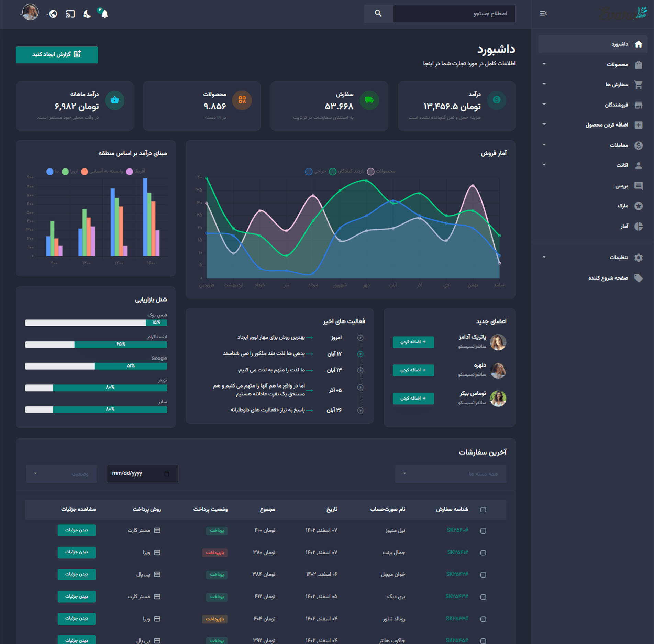The width and height of the screenshot is (654, 644).
Task: Expand معاملات sidebar submenu arrow
Action: (544, 145)
